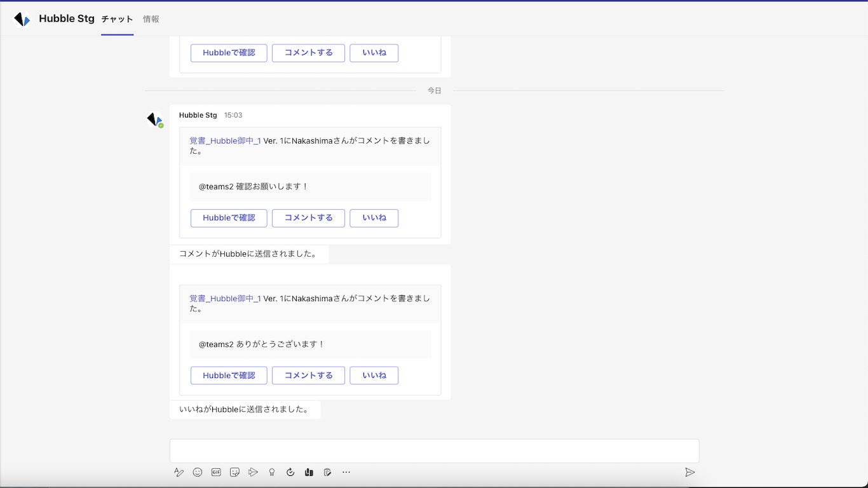Click the Hubble Stg bot avatar beside the 15:03 message
The height and width of the screenshot is (488, 868).
click(x=155, y=119)
